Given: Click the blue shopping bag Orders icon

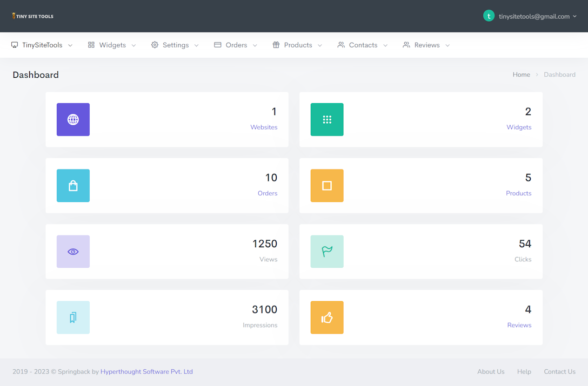Looking at the screenshot, I should pos(73,186).
